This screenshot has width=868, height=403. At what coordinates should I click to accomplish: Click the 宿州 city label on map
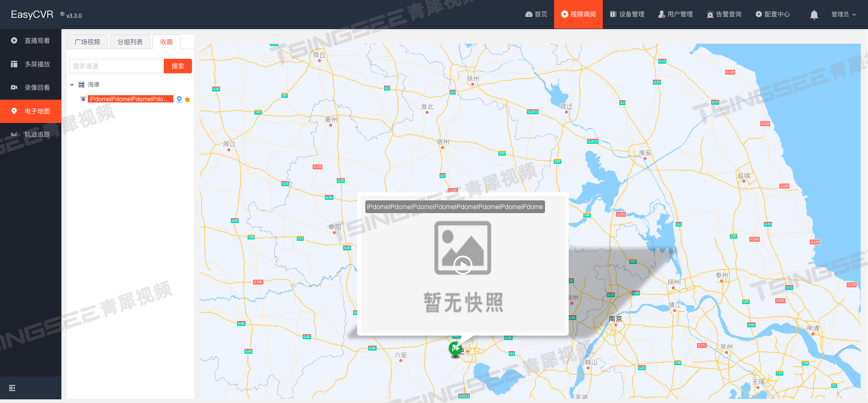[443, 142]
